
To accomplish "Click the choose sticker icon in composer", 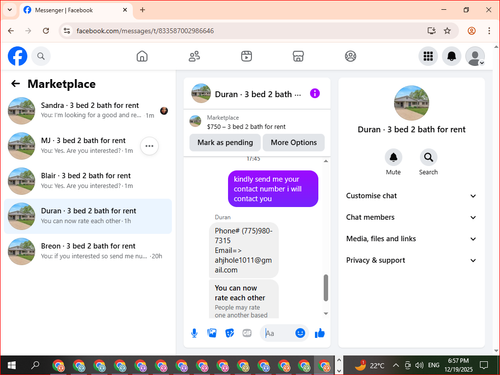I will (229, 333).
